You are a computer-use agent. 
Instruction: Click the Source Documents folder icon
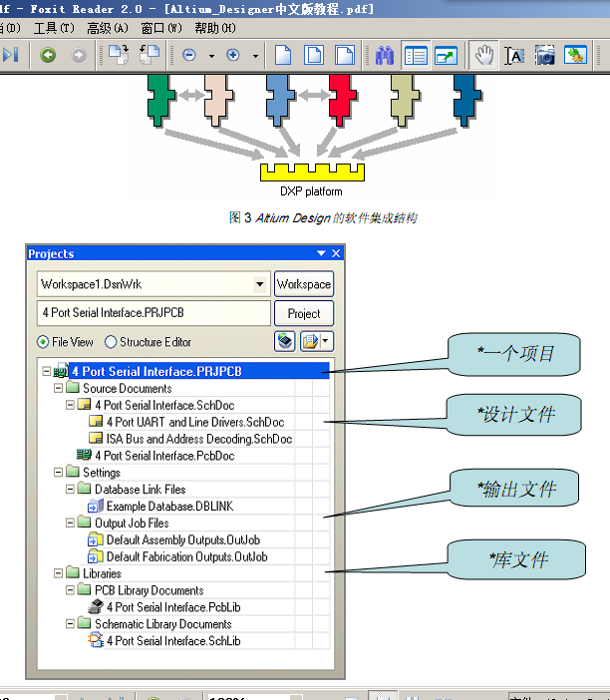tap(73, 387)
